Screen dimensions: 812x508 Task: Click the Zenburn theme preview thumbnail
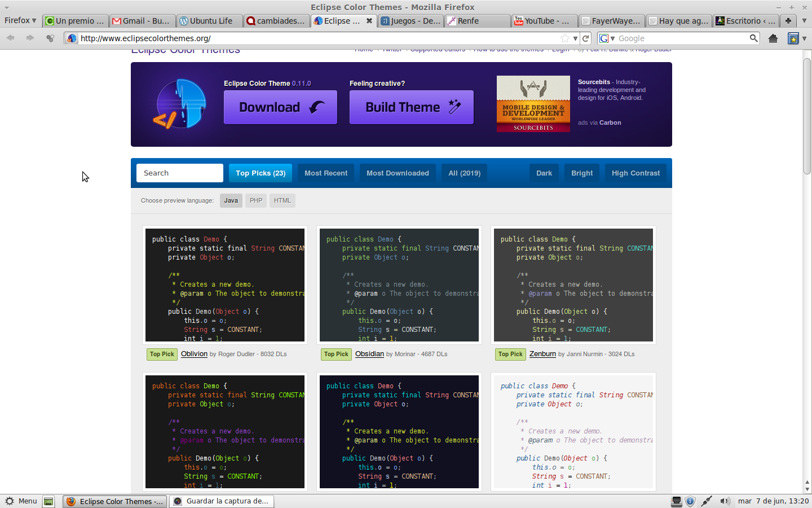pos(573,285)
